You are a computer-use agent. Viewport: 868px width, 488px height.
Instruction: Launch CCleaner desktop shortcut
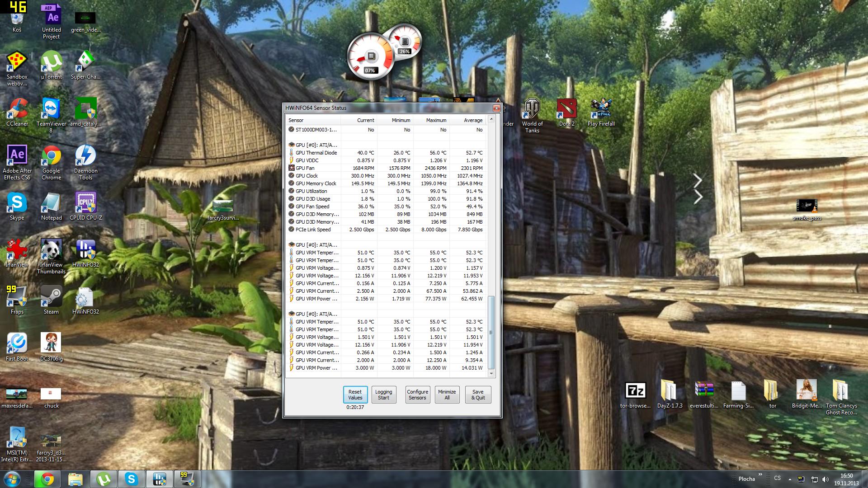coord(17,113)
